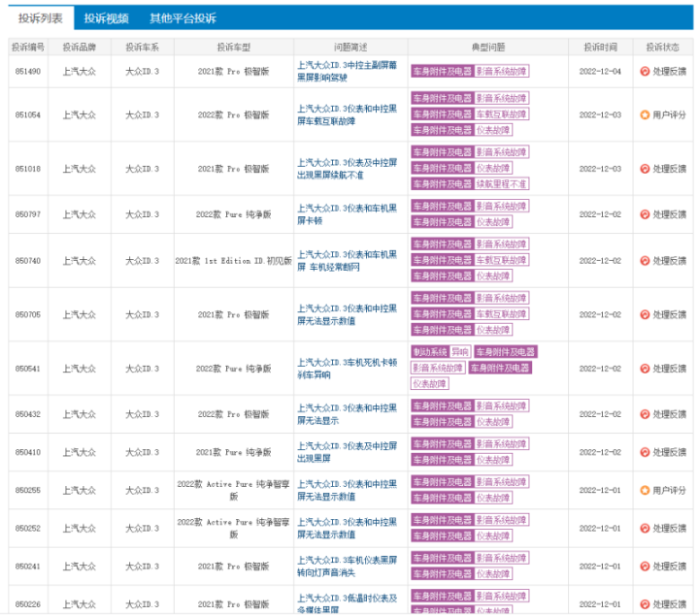Image resolution: width=699 pixels, height=616 pixels.
Task: Click the 处理反馈 status icon for complaint 851490
Action: point(645,71)
